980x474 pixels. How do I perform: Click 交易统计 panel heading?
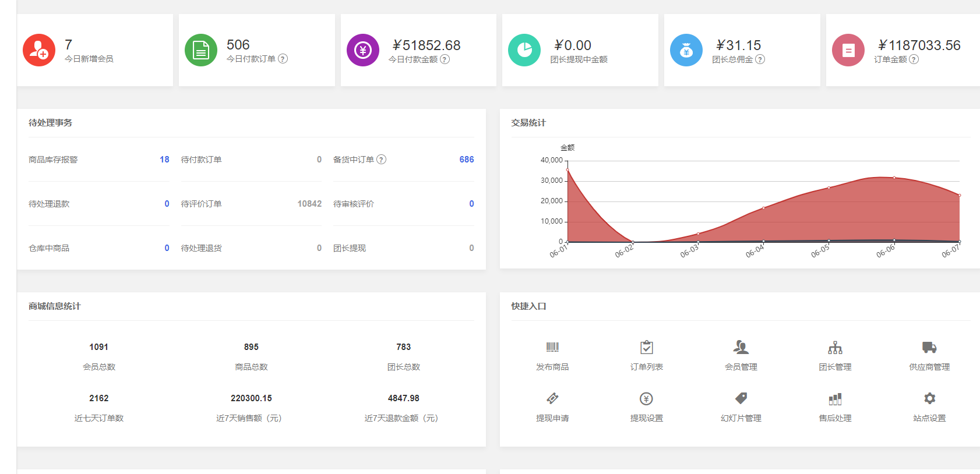point(528,123)
